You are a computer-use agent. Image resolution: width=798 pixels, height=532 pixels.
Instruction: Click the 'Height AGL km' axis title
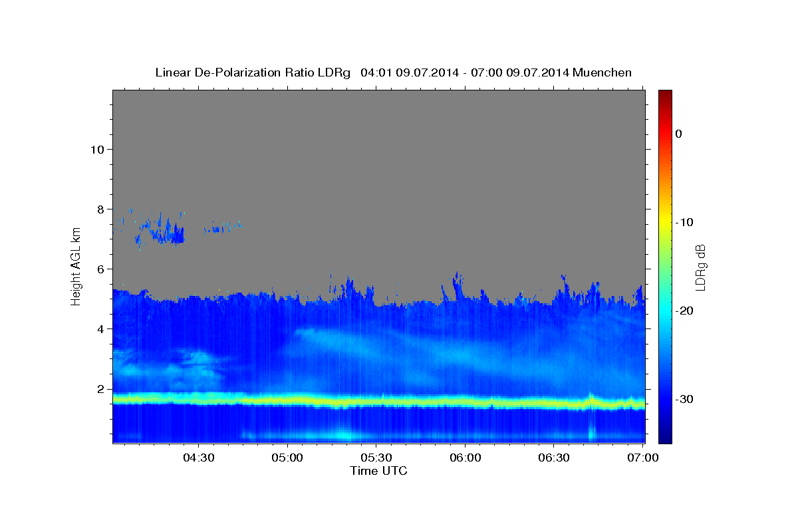point(76,266)
